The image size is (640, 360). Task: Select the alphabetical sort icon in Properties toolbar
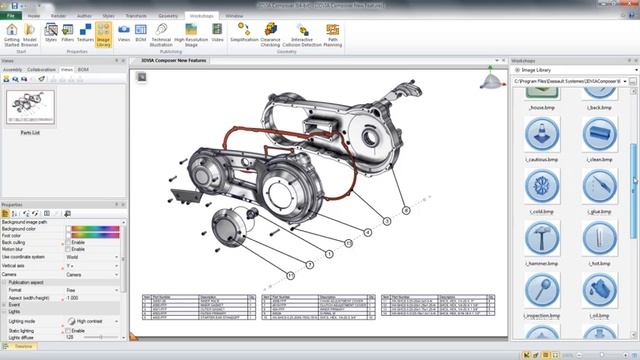pos(14,213)
